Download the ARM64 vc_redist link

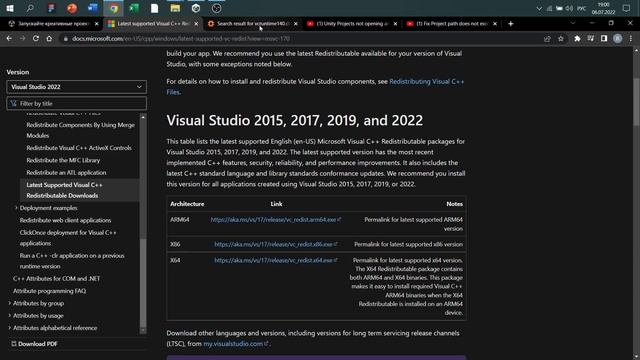tap(276, 220)
